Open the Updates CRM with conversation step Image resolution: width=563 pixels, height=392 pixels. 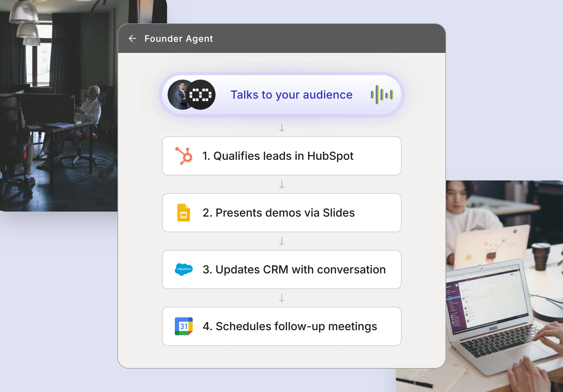[x=282, y=269]
